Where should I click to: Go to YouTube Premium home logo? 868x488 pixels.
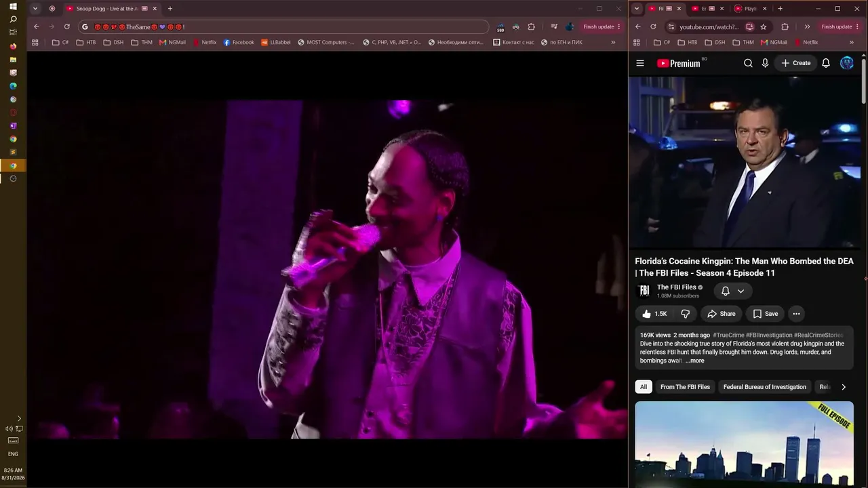click(678, 63)
